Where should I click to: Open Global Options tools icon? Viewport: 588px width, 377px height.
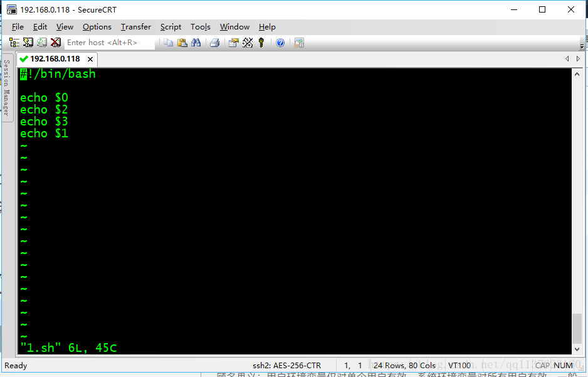[x=248, y=43]
